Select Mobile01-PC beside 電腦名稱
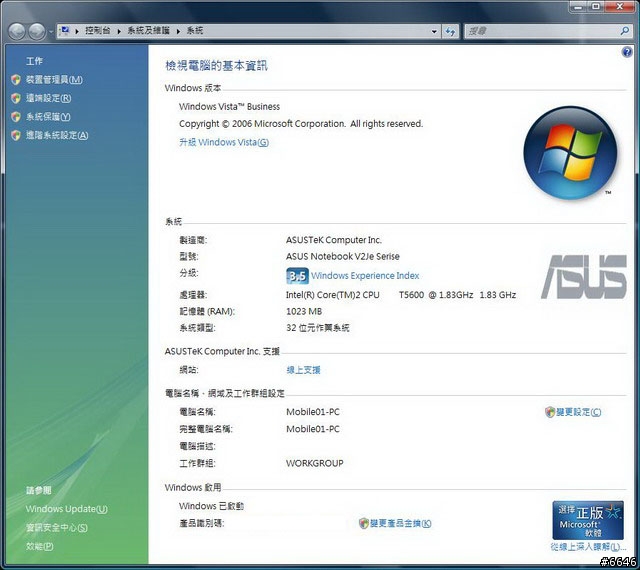The height and width of the screenshot is (570, 640). tap(313, 412)
